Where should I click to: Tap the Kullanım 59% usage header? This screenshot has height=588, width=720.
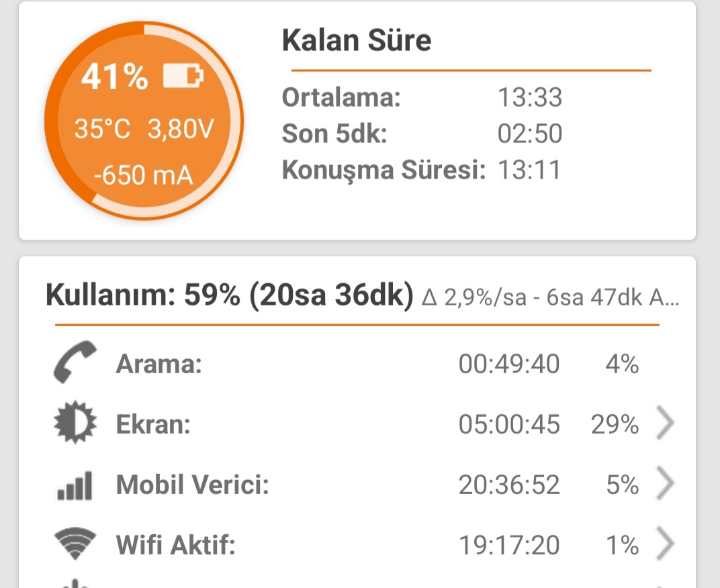(x=230, y=295)
